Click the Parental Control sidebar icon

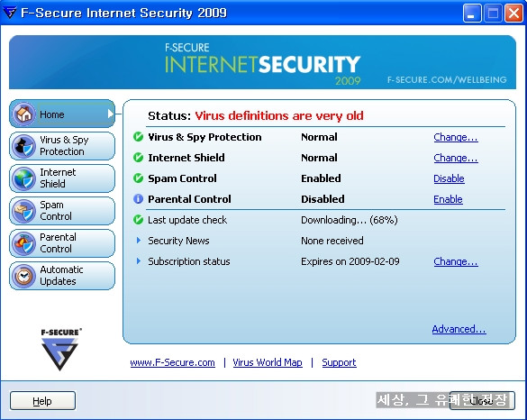[x=23, y=243]
